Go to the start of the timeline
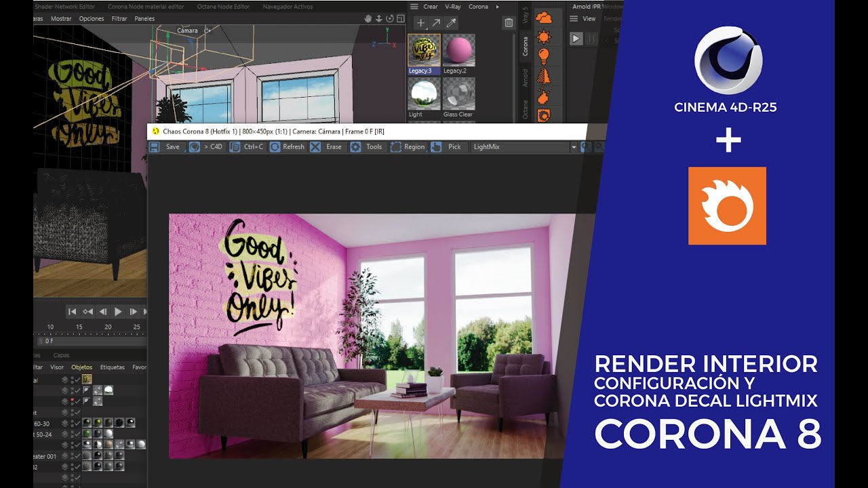 pyautogui.click(x=72, y=312)
